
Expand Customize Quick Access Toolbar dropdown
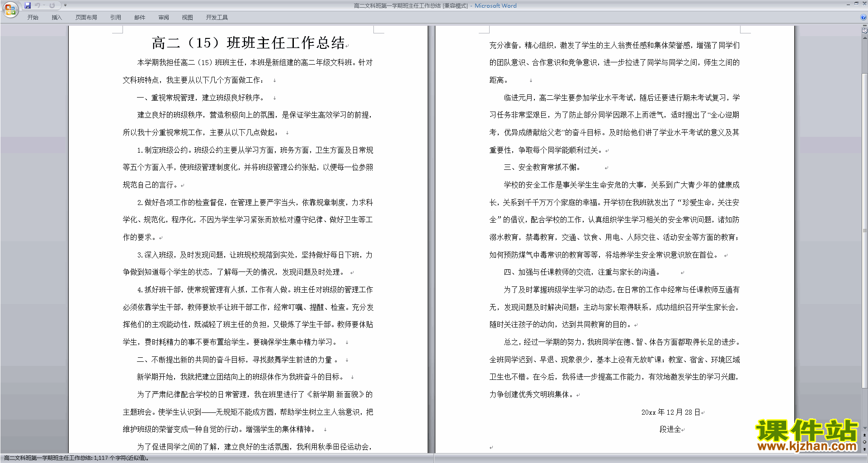tap(65, 5)
